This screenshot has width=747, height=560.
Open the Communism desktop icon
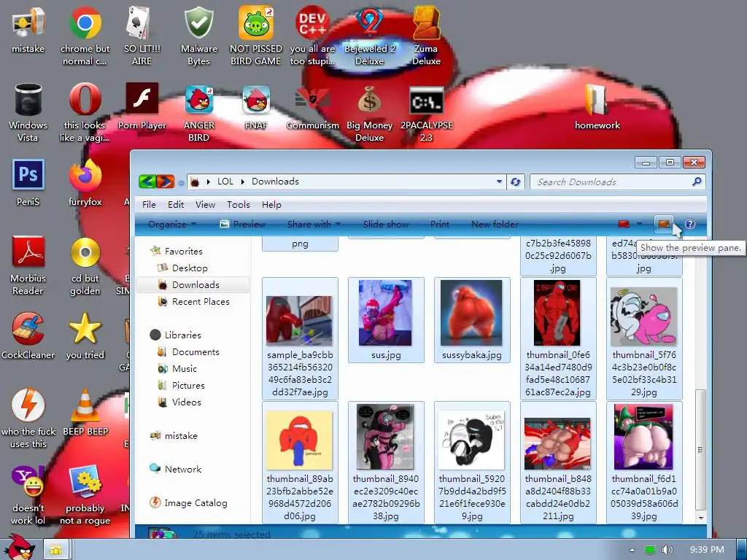pyautogui.click(x=312, y=99)
